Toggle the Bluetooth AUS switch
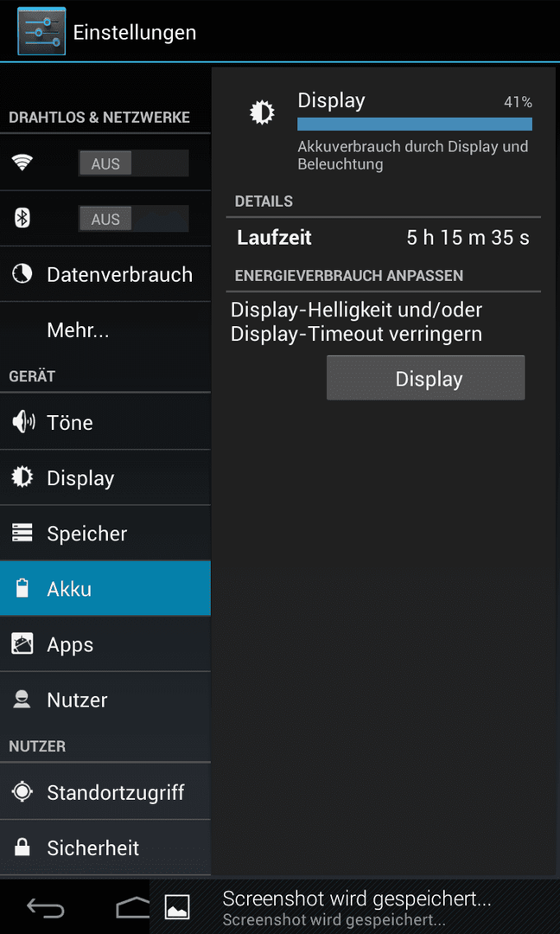 coord(133,219)
